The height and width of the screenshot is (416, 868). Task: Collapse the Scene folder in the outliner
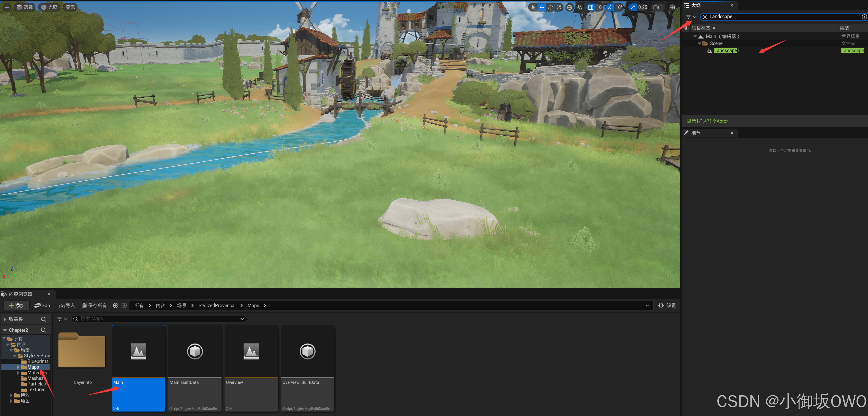(x=700, y=43)
